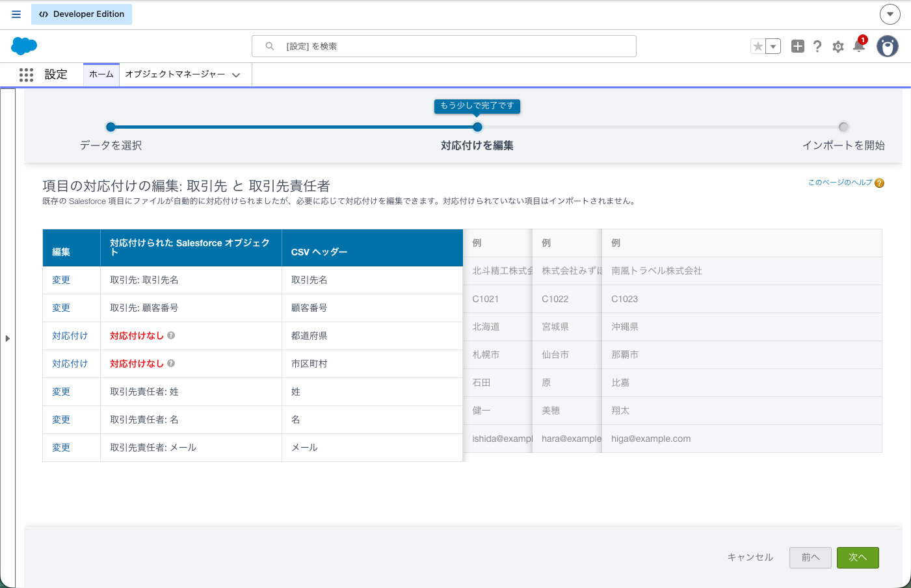Switch to the オブジェクトマネージャー tab
The height and width of the screenshot is (588, 911).
click(175, 75)
